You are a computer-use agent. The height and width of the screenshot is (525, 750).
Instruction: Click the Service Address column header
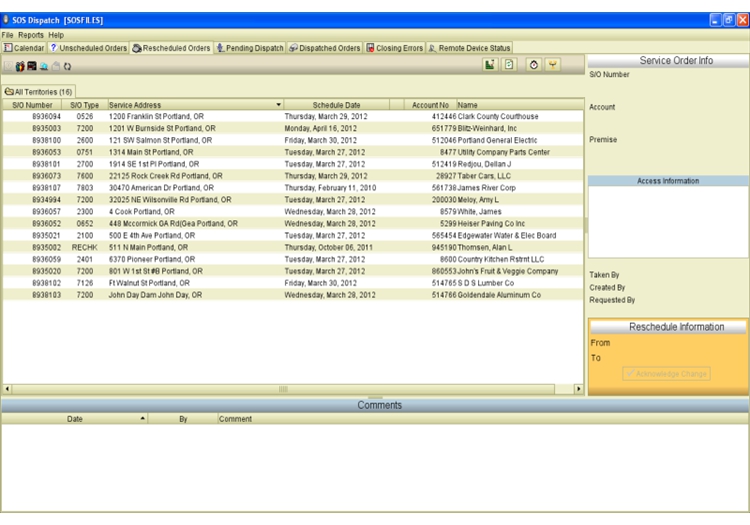(x=196, y=105)
